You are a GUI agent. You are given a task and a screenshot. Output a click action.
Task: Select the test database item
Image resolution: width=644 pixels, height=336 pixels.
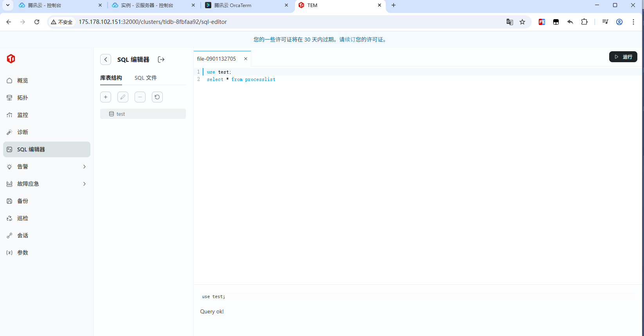click(x=143, y=114)
